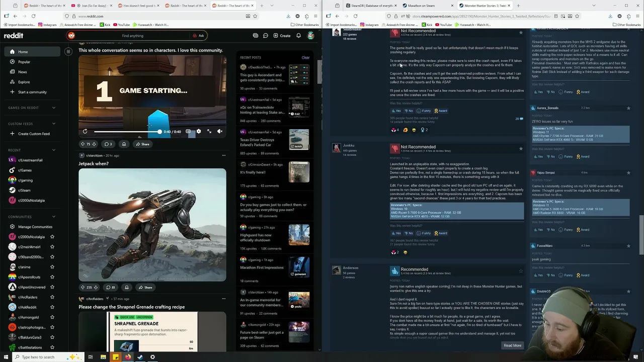Viewport: 644px width, 362px height.
Task: Open the Jetpack when post image
Action: (152, 225)
